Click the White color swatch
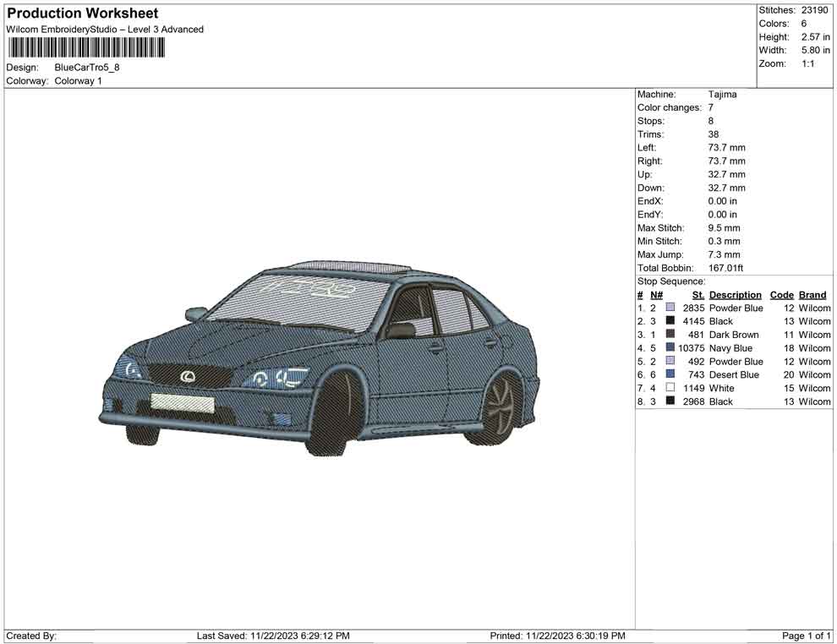This screenshot has height=644, width=837. click(670, 387)
